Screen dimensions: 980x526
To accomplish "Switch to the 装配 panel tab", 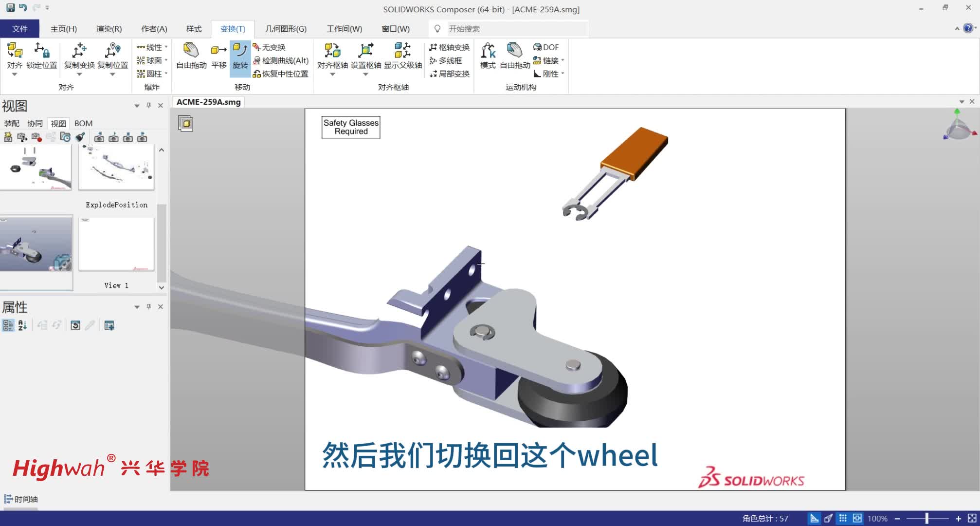I will pos(12,123).
